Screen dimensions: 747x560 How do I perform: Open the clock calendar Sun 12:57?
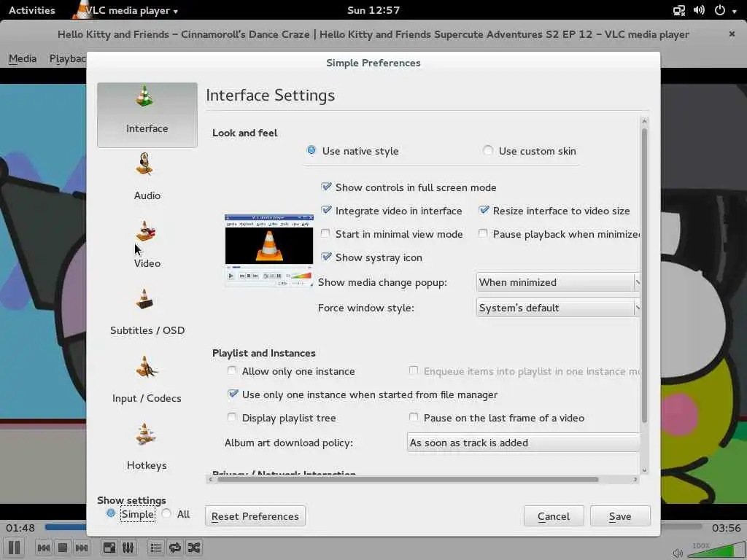point(373,10)
